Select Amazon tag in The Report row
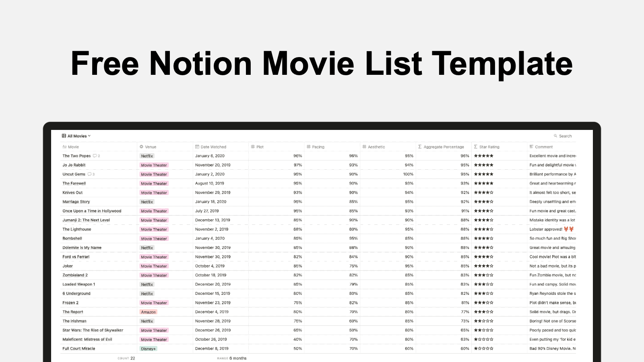The image size is (644, 362). pyautogui.click(x=148, y=312)
